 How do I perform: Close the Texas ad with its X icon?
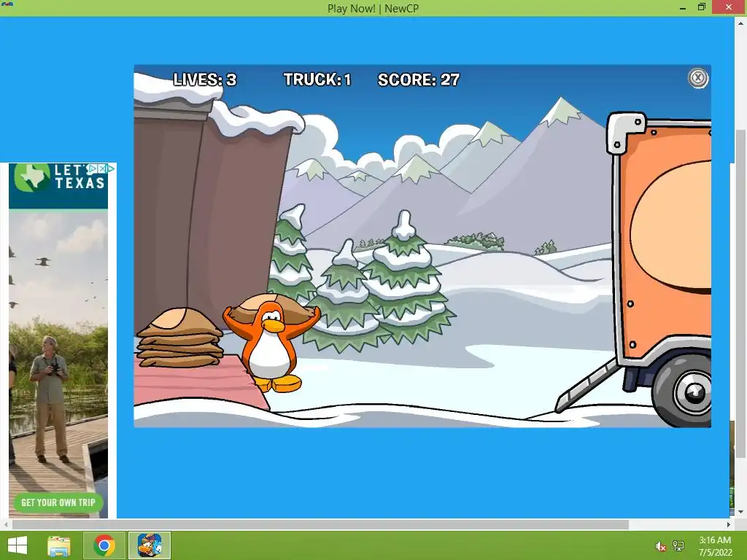click(x=101, y=168)
